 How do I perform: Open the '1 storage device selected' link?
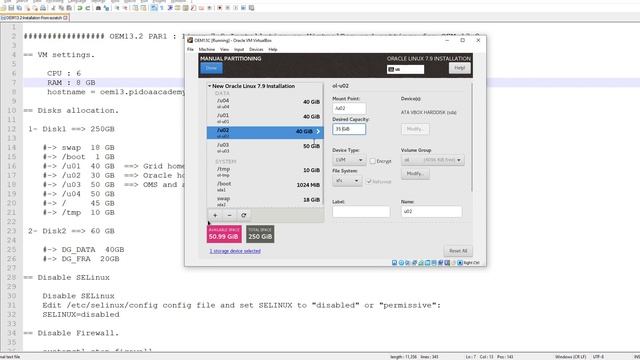(x=235, y=251)
